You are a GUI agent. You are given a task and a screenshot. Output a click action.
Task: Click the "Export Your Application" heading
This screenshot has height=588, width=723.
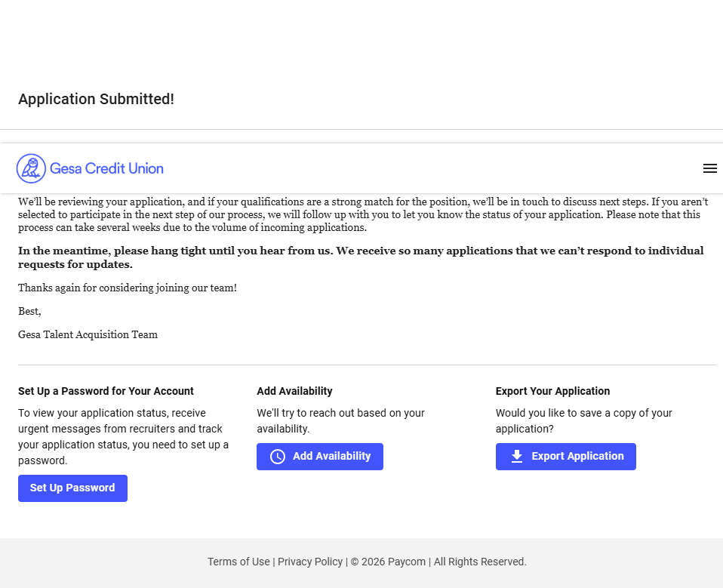(552, 391)
